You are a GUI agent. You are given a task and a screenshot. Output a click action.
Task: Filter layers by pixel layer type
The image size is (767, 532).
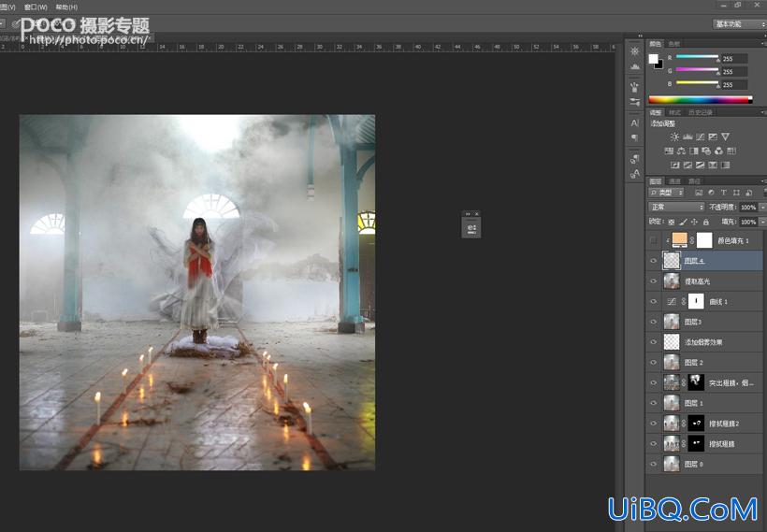click(x=699, y=193)
